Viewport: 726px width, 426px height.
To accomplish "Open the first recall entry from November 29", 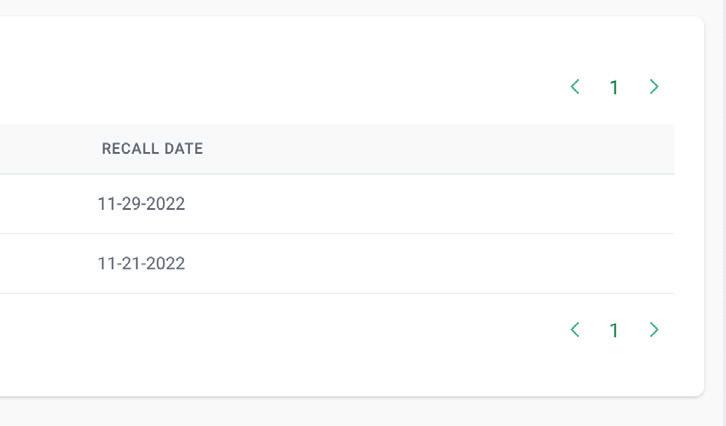I will click(337, 204).
